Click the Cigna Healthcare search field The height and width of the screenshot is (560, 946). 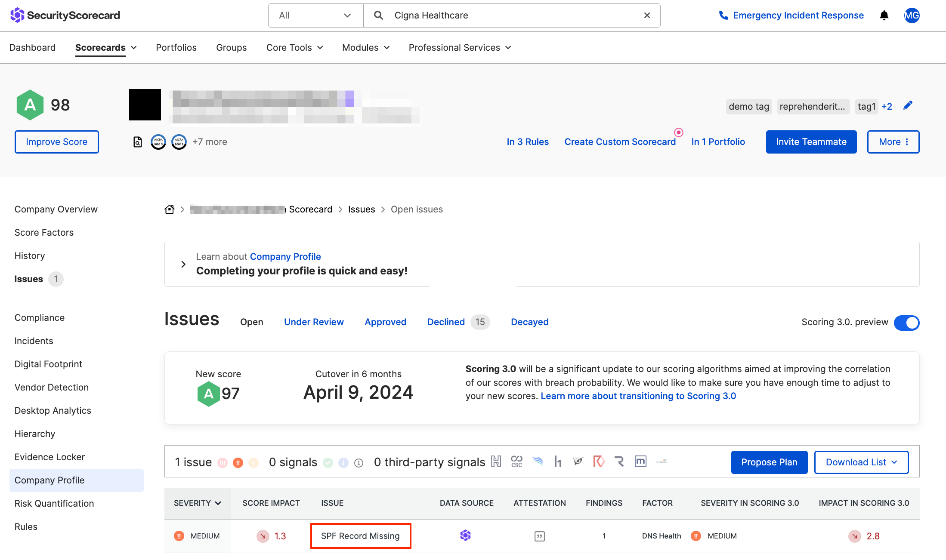click(x=512, y=15)
